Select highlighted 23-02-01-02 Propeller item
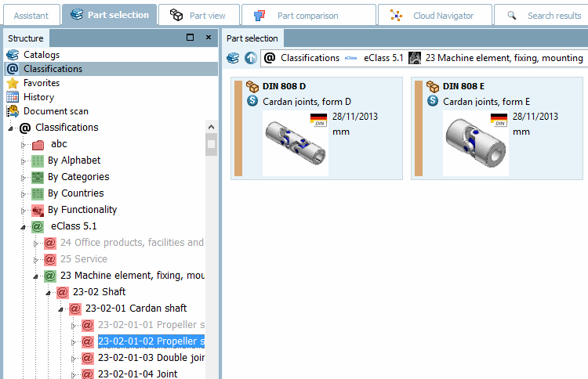This screenshot has height=379, width=588. click(151, 341)
